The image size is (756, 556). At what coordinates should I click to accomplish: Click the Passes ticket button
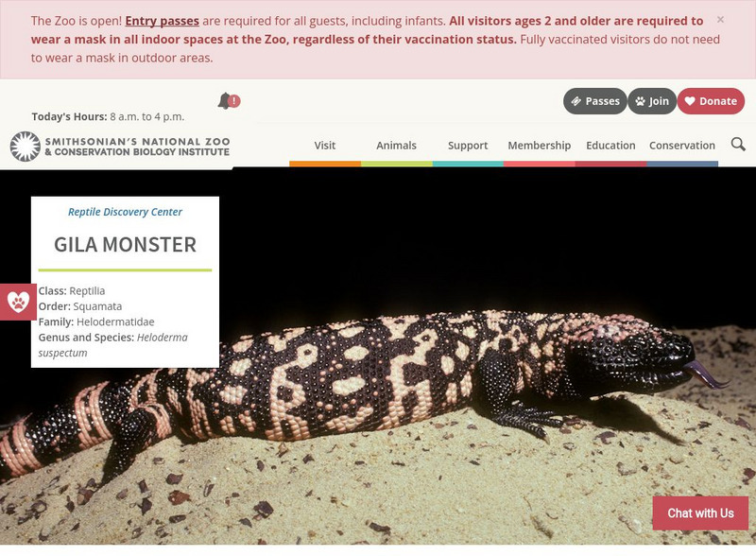[595, 101]
